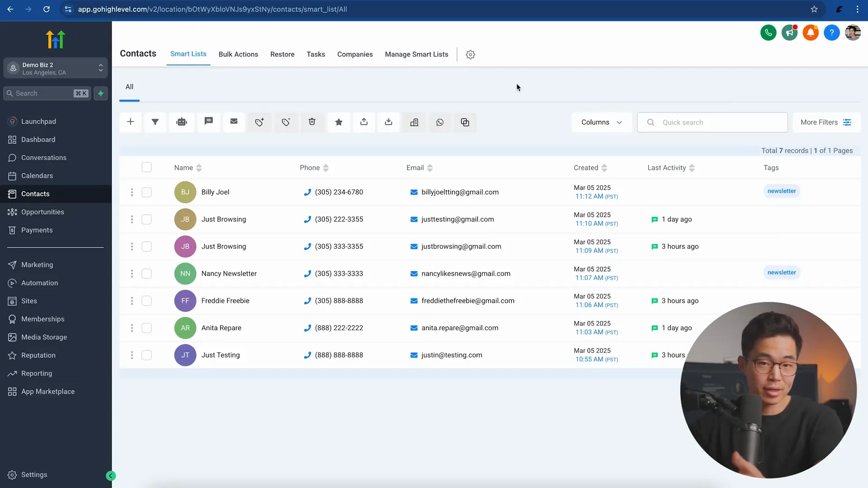Click the Export Contacts upload icon
868x488 pixels.
364,122
